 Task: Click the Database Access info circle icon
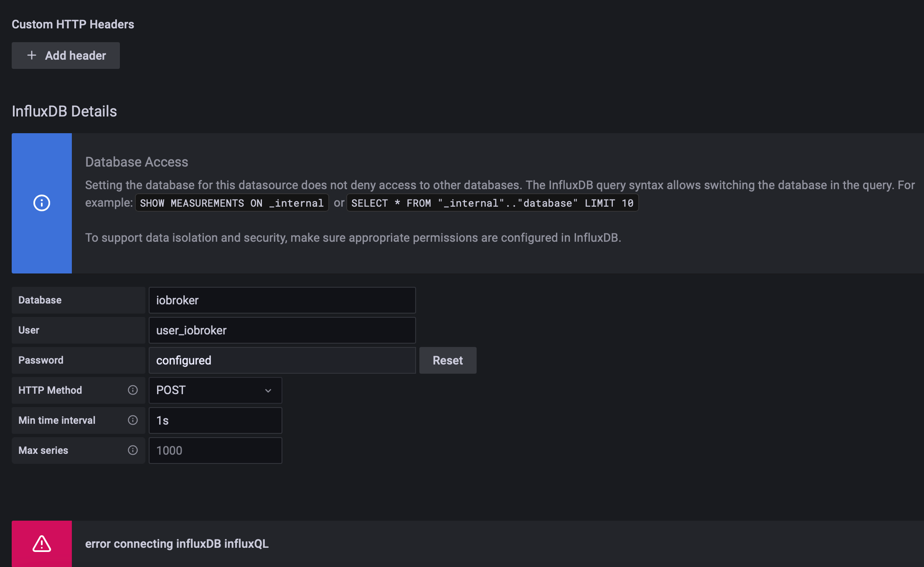pyautogui.click(x=42, y=203)
